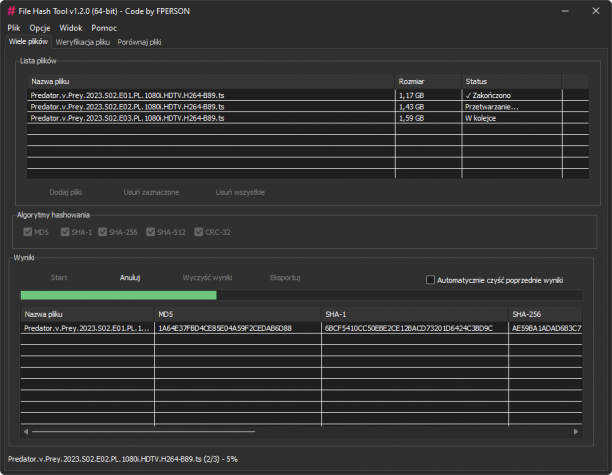The image size is (612, 475).
Task: Select the S02.E03 file row in list
Action: tap(308, 118)
